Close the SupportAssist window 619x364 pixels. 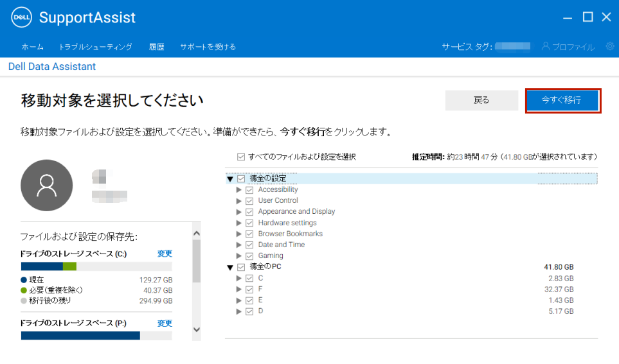(x=606, y=17)
